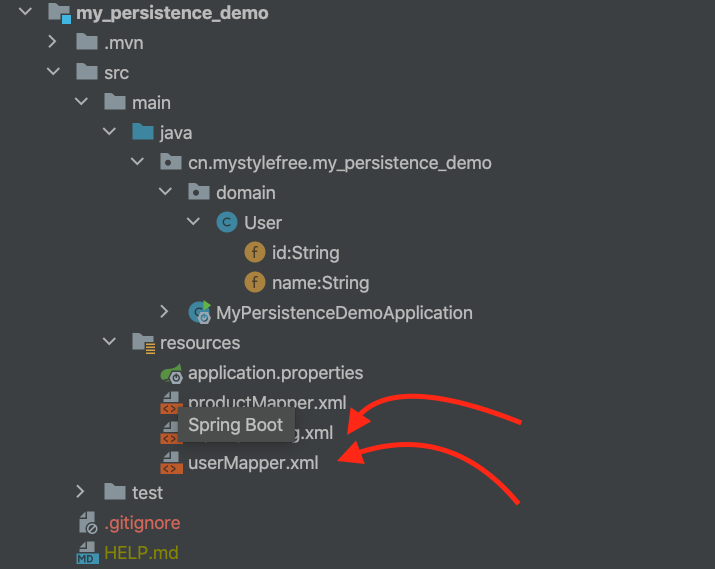Click the HELP.md markdown icon
The height and width of the screenshot is (569, 715).
click(x=88, y=552)
